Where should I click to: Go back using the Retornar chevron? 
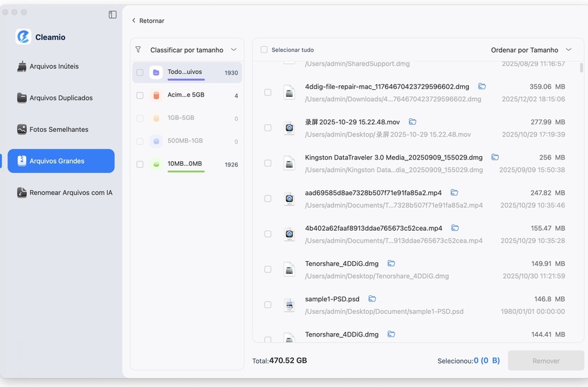click(134, 21)
